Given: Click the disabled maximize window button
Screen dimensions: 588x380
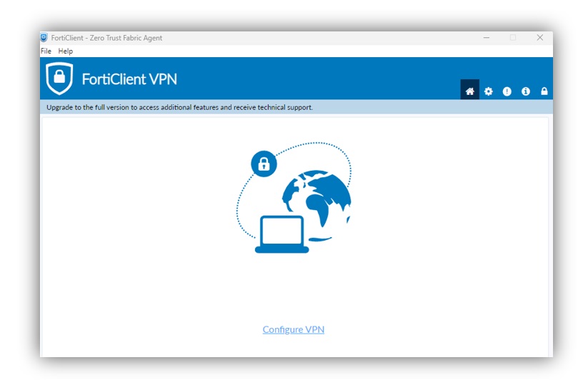Looking at the screenshot, I should coord(513,37).
